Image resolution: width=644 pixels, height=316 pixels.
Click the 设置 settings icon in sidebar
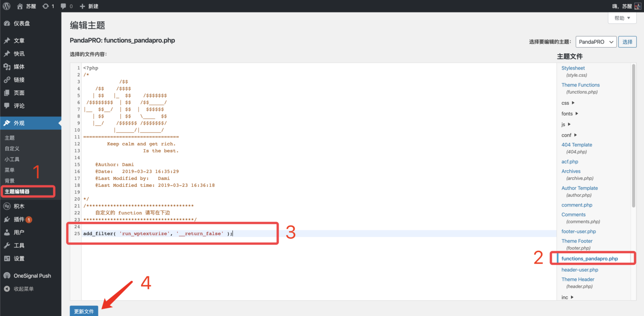[7, 258]
